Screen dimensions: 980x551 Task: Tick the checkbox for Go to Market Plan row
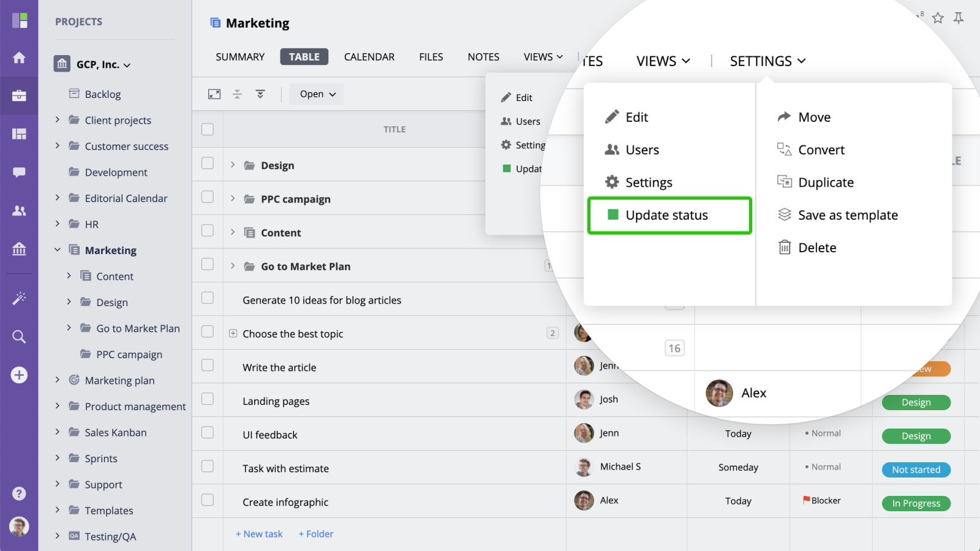[x=208, y=264]
